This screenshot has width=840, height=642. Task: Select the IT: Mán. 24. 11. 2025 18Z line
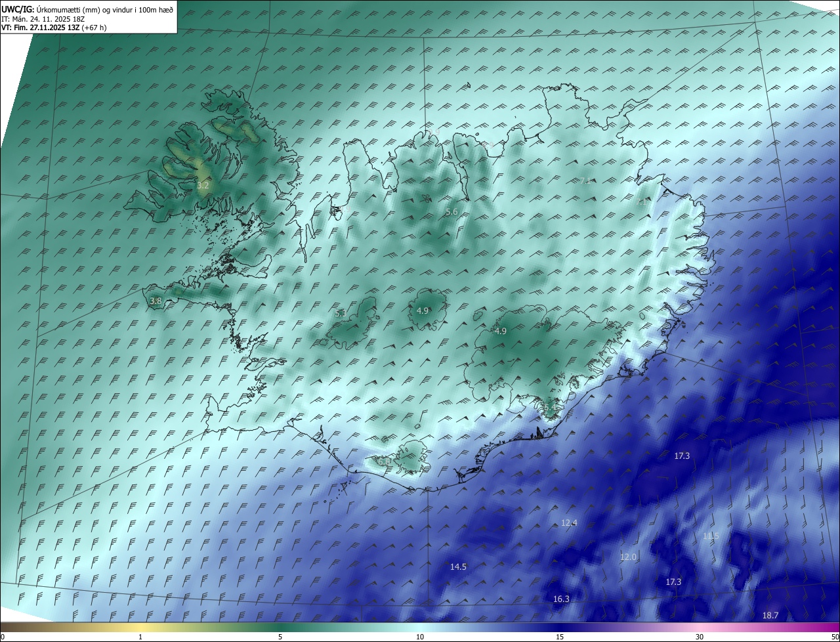pyautogui.click(x=43, y=18)
